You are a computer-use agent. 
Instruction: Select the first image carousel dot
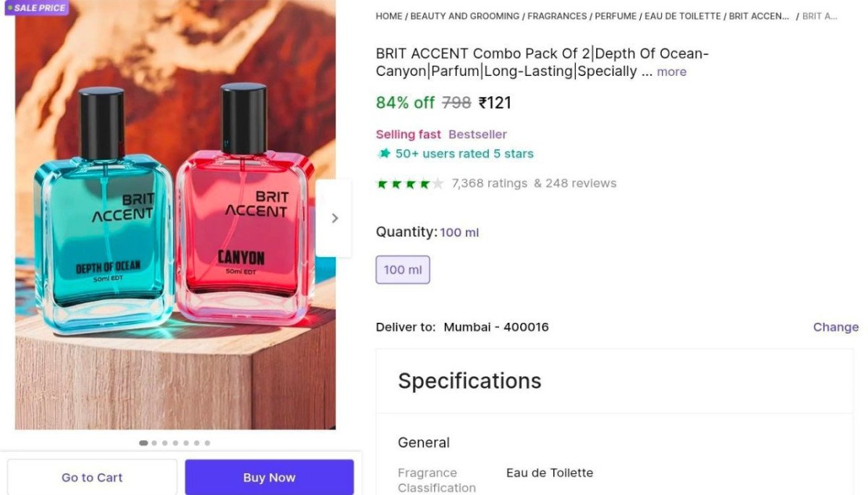(143, 443)
